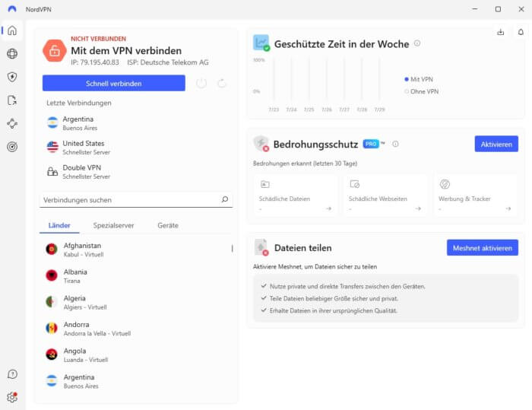Click the Andorra flag icon
The image size is (532, 410).
pos(52,328)
